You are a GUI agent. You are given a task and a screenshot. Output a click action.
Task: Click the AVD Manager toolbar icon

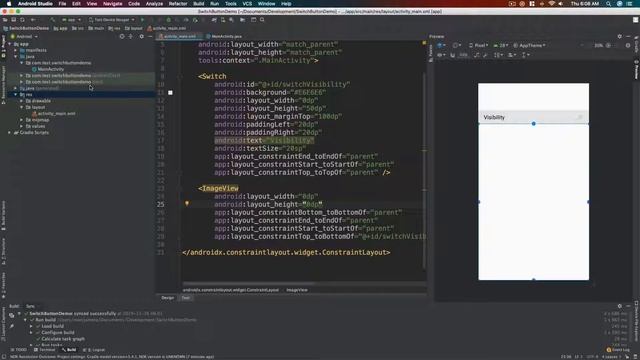click(223, 20)
